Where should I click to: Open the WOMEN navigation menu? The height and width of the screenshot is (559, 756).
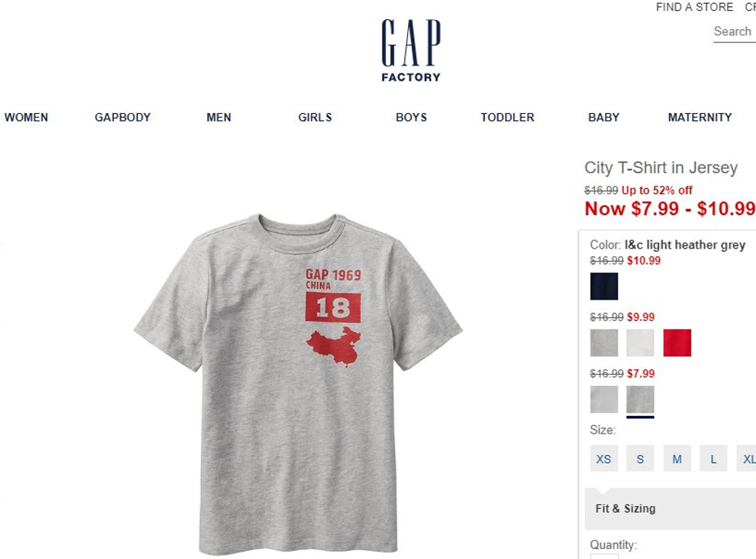click(26, 117)
